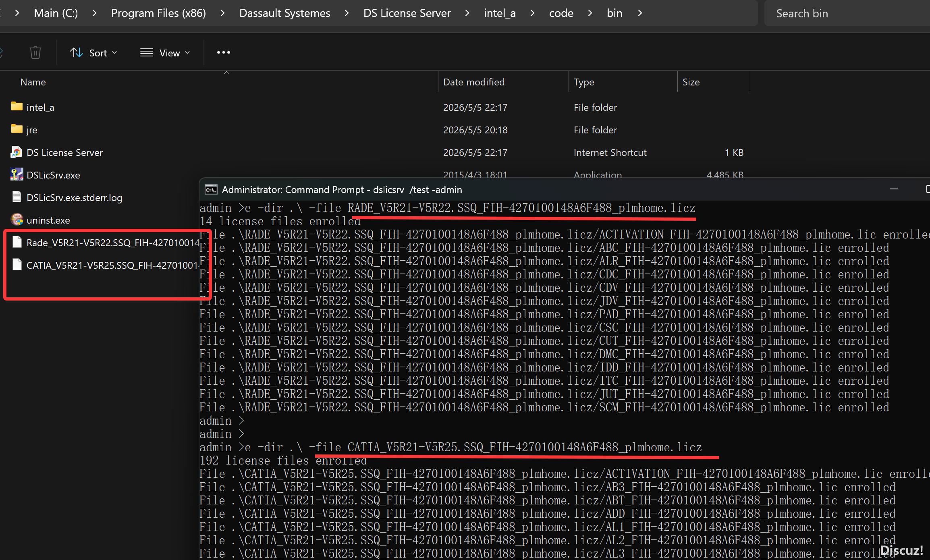Image resolution: width=930 pixels, height=560 pixels.
Task: Expand chevron after bin breadcrumb
Action: [640, 13]
